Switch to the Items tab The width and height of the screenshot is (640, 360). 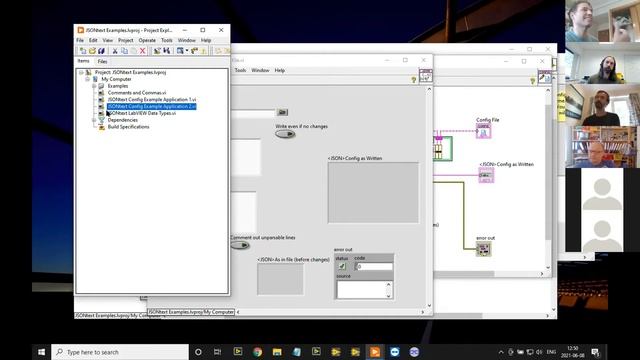(84, 61)
